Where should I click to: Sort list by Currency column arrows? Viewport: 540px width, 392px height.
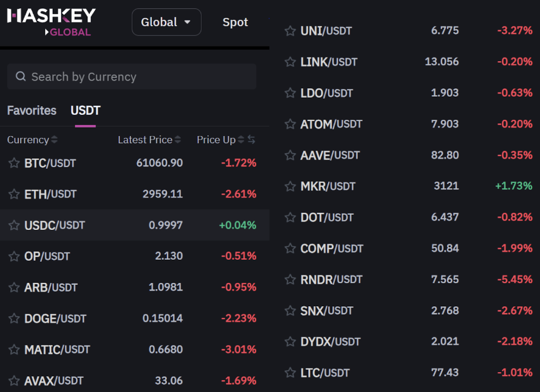click(x=54, y=140)
